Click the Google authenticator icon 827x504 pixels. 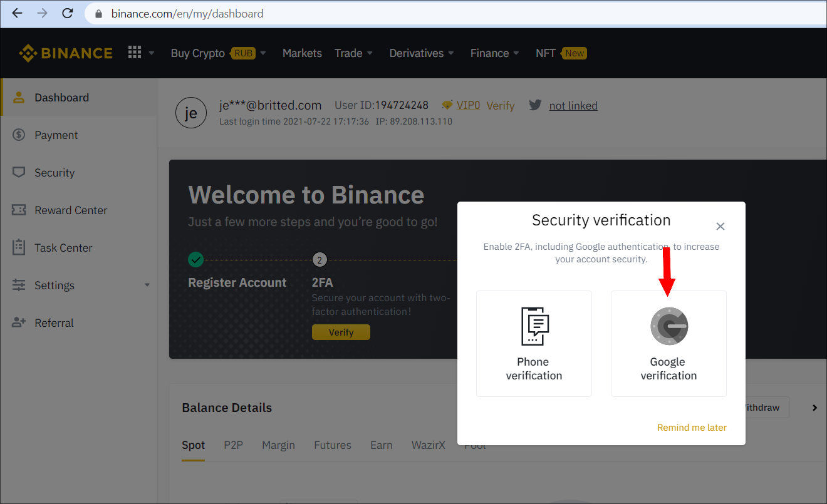point(668,327)
